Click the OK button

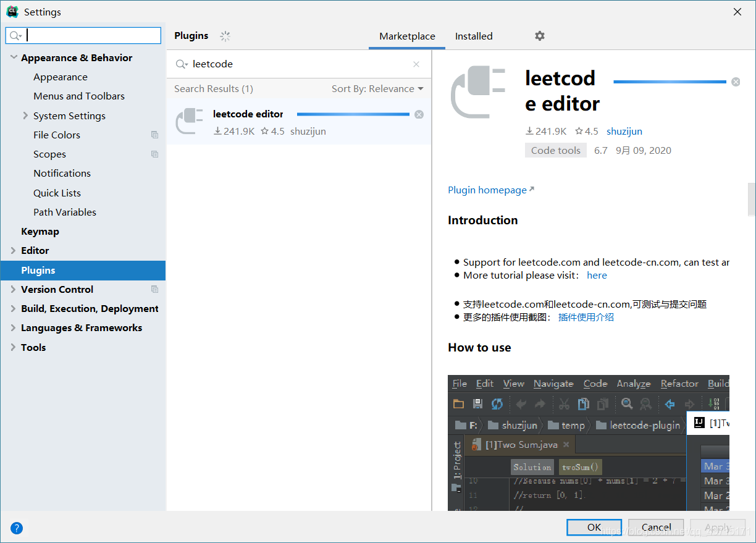(594, 527)
